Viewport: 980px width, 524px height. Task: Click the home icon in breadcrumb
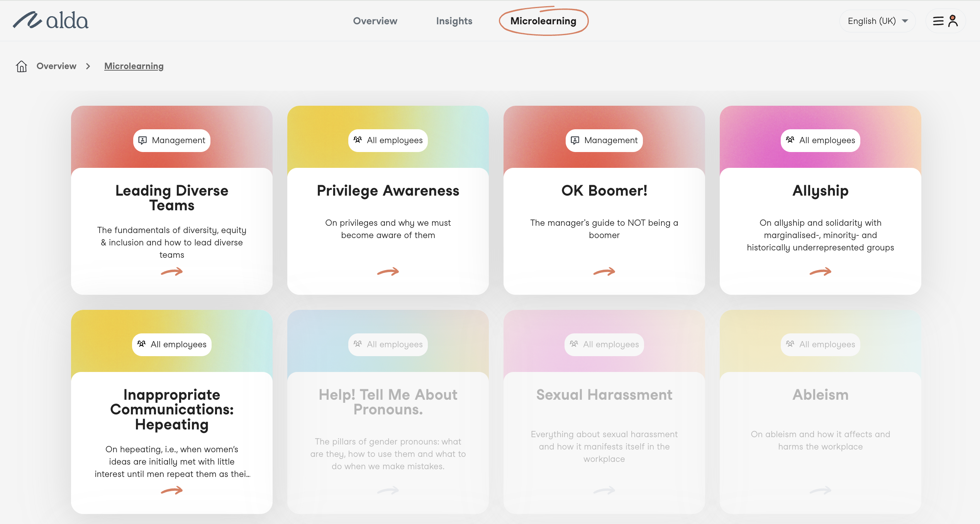(x=21, y=66)
